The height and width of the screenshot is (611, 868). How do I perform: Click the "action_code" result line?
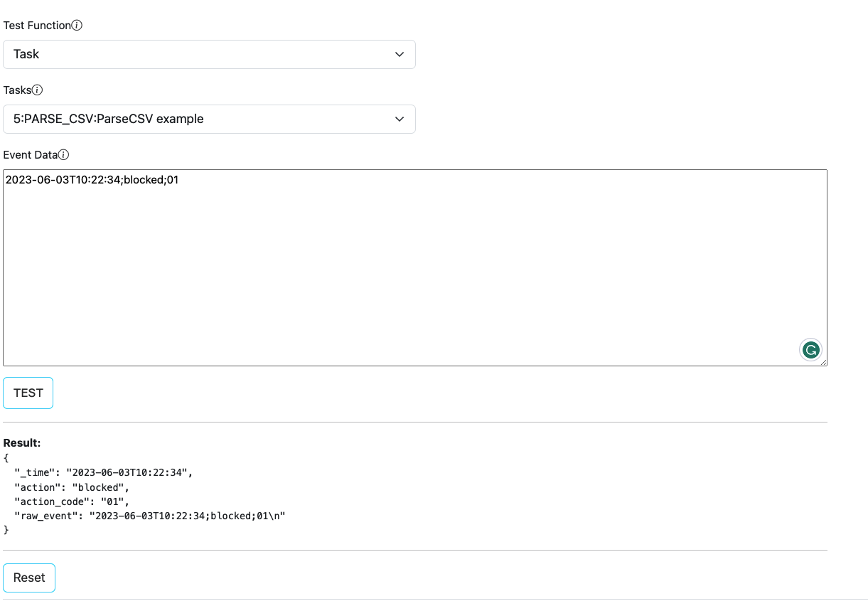(72, 501)
